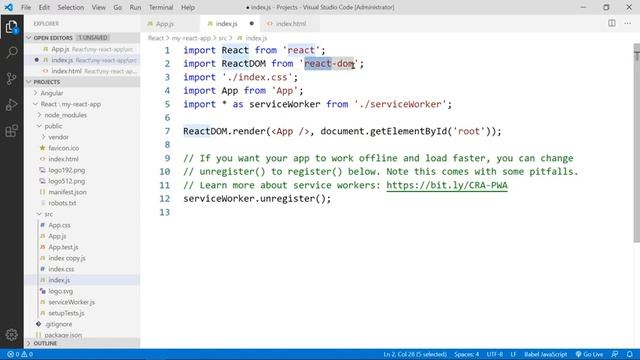Viewport: 640px width, 360px height.
Task: Collapse the Open Editors section
Action: [x=82, y=38]
